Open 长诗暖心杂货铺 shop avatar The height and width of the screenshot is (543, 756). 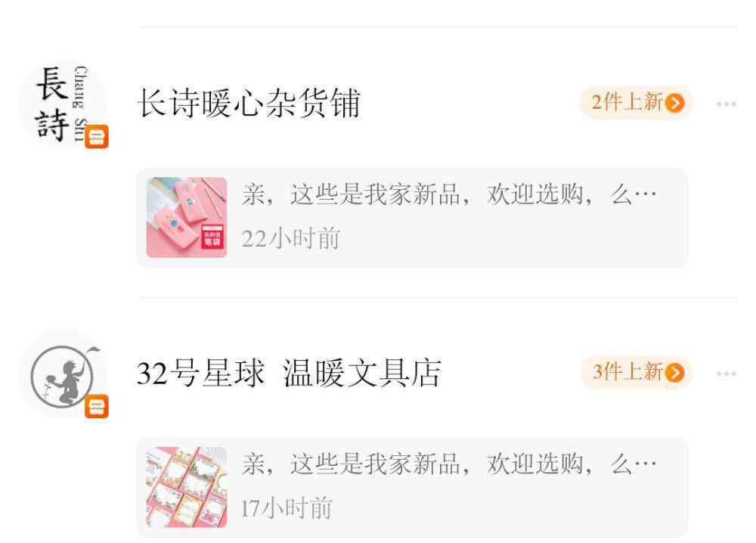point(62,104)
